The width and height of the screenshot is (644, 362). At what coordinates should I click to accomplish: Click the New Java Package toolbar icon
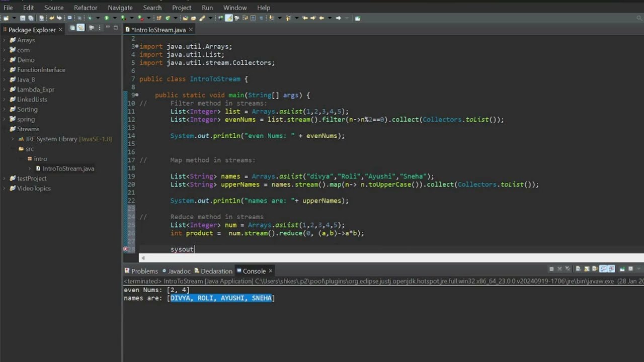159,18
